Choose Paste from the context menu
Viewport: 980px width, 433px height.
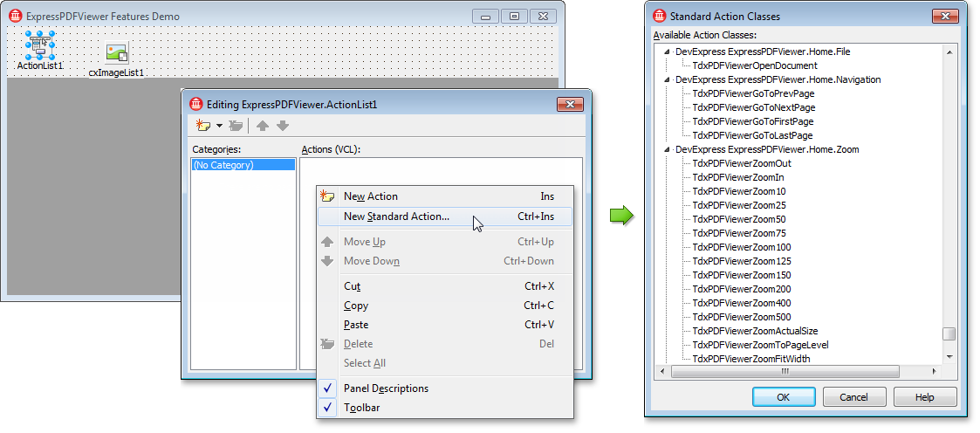[356, 325]
